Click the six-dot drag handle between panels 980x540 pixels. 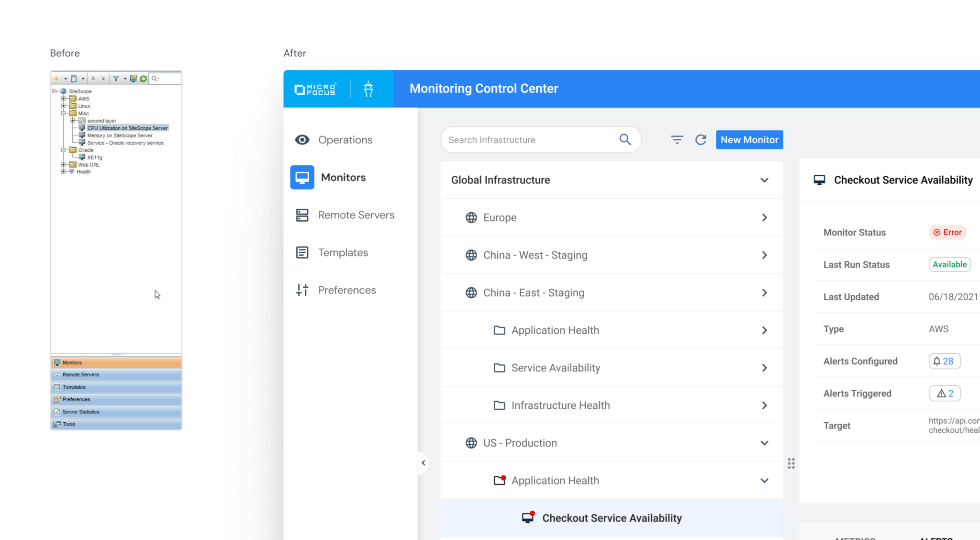tap(791, 463)
